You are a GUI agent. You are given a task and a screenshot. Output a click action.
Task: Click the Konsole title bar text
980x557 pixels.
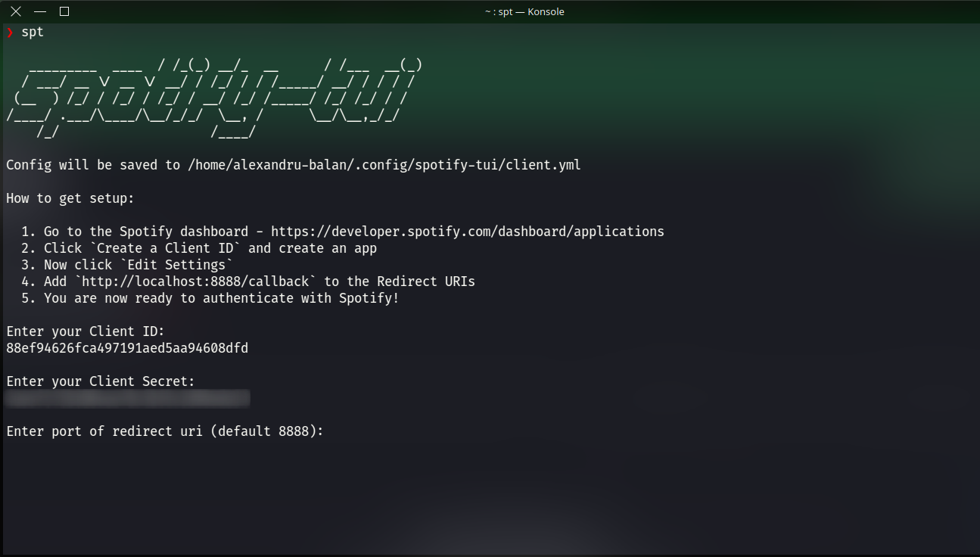pyautogui.click(x=524, y=11)
